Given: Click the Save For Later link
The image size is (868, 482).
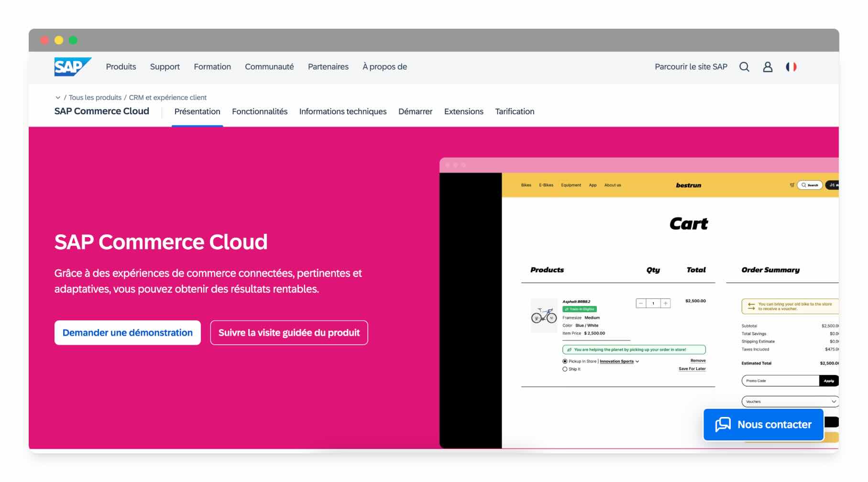Looking at the screenshot, I should pos(692,369).
